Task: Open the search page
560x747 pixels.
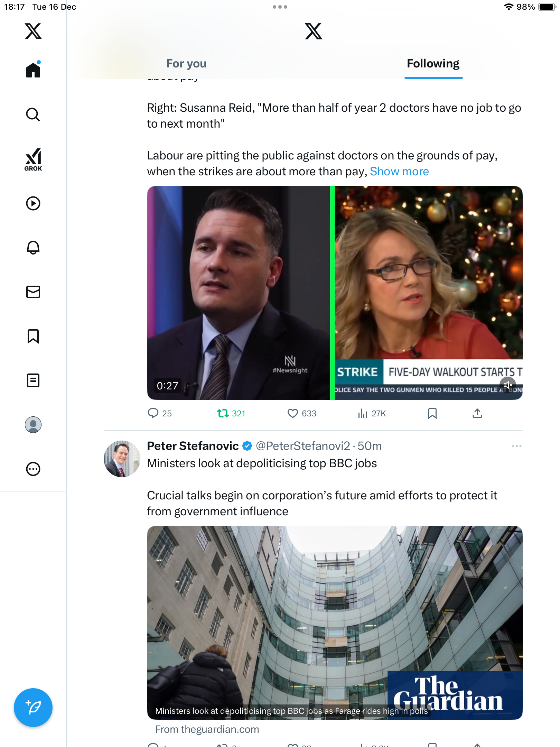Action: (x=33, y=114)
